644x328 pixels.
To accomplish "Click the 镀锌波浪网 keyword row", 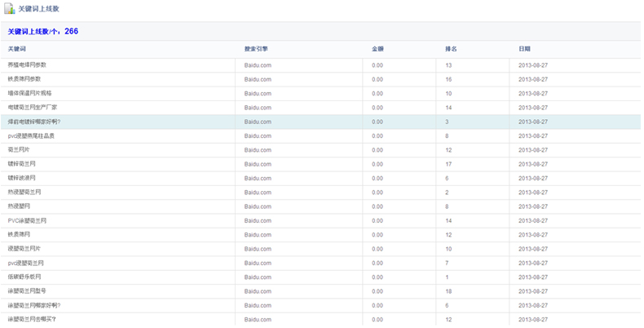I will [22, 178].
